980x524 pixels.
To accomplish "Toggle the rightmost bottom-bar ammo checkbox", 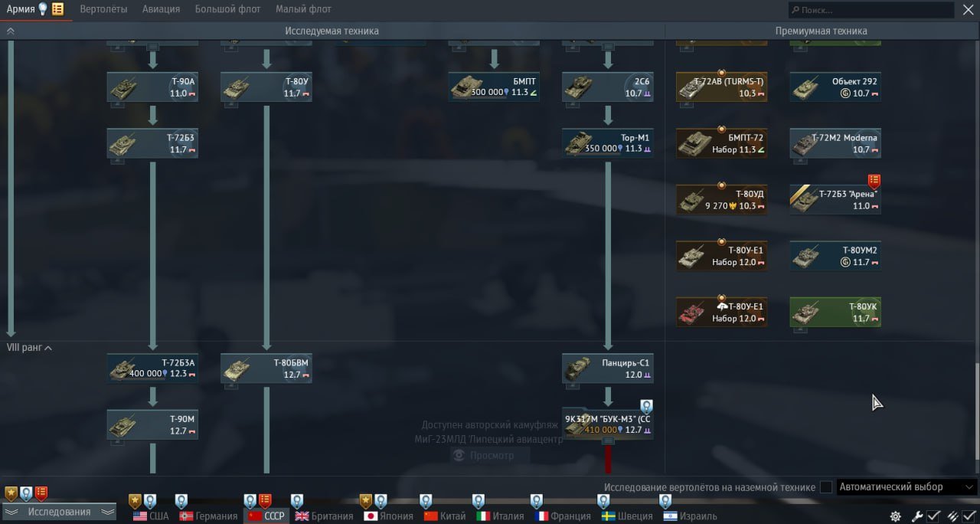I will click(x=969, y=516).
